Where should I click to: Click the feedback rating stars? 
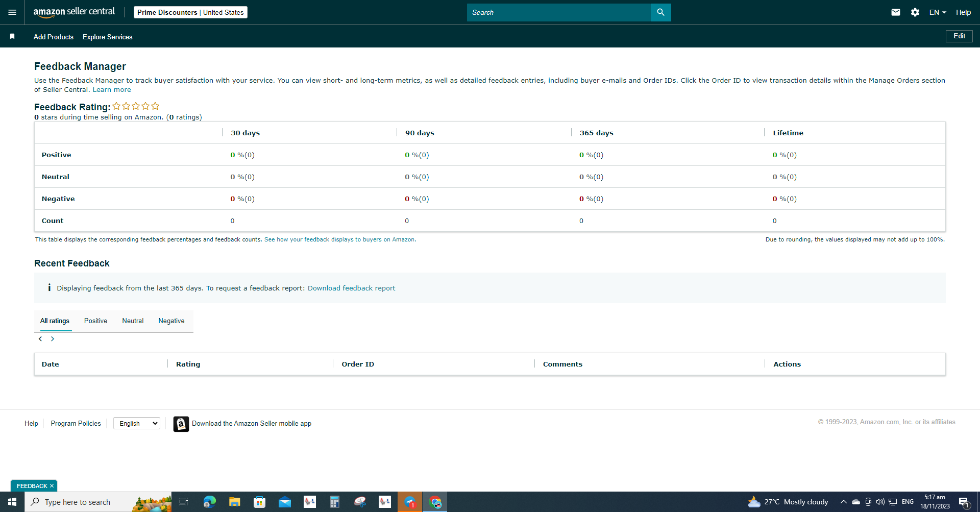136,106
